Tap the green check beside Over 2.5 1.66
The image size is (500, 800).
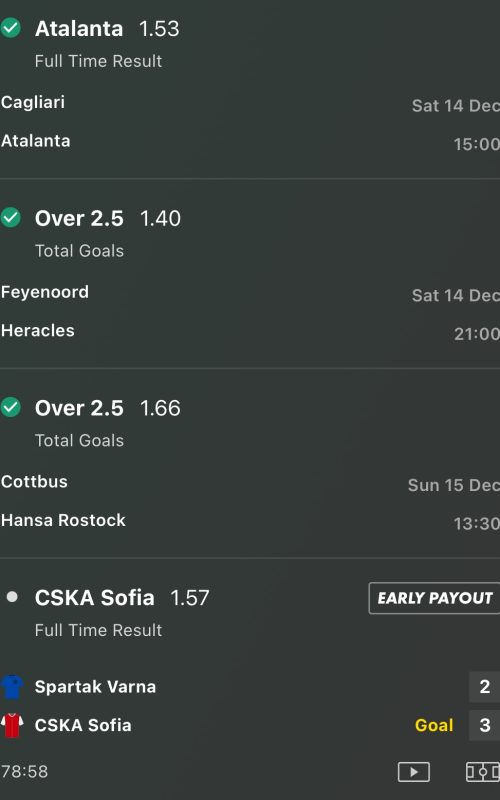pos(11,408)
